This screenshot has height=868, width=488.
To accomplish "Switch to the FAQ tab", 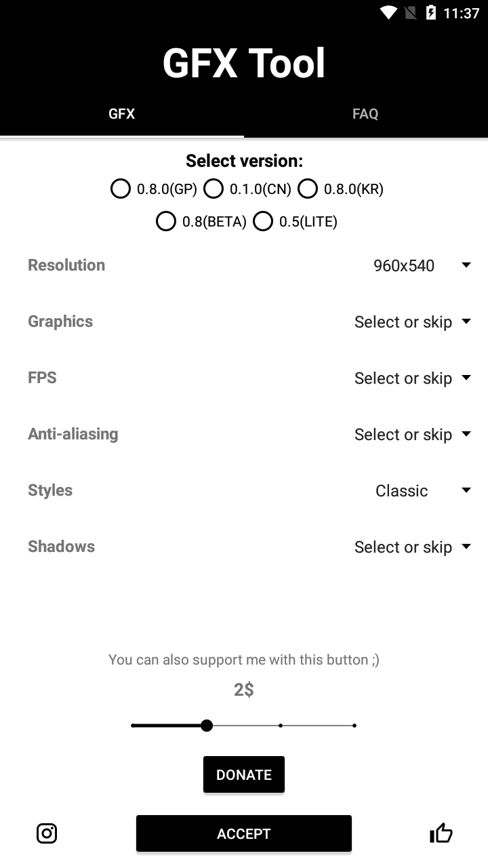I will click(x=365, y=114).
